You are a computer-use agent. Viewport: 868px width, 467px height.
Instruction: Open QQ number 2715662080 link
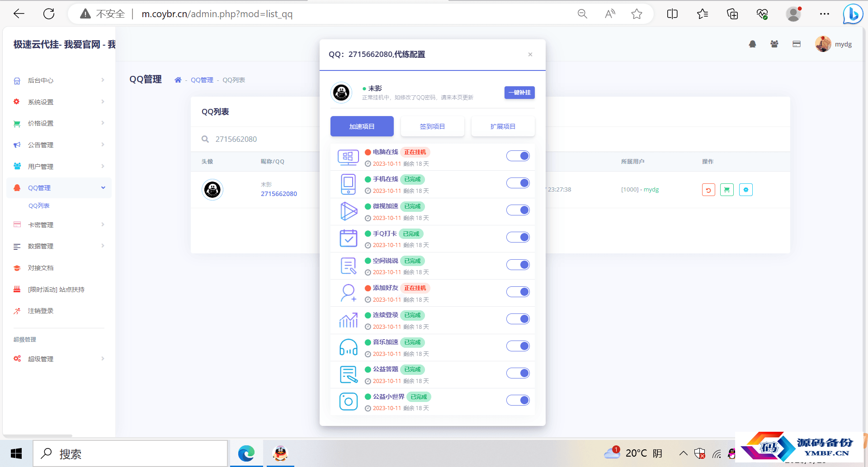coord(279,194)
